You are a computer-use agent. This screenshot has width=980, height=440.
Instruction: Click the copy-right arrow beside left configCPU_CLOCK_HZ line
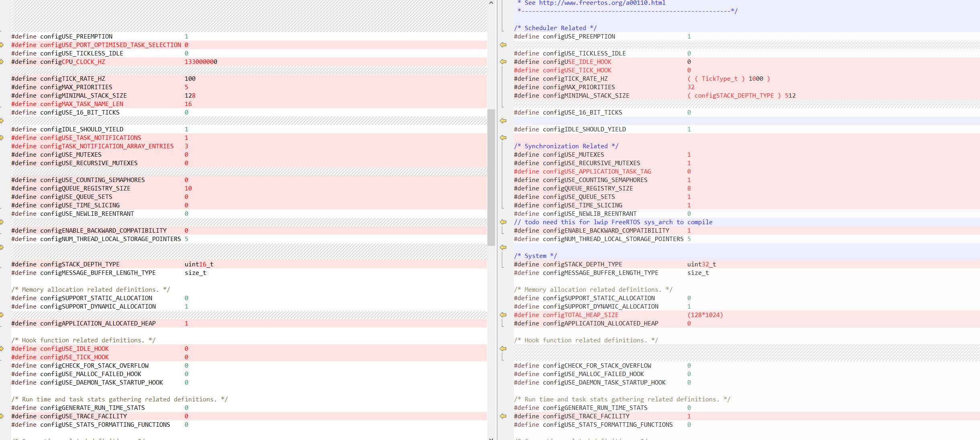coord(2,61)
